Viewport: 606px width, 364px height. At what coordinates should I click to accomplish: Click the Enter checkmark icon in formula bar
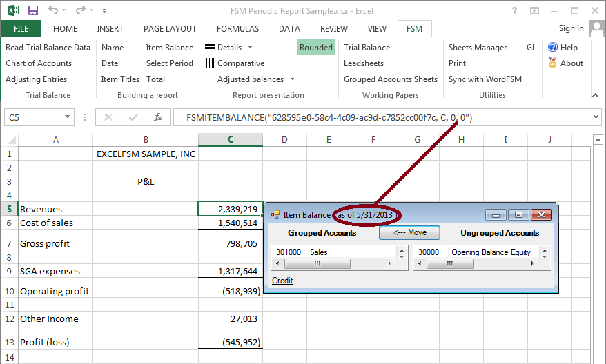133,117
